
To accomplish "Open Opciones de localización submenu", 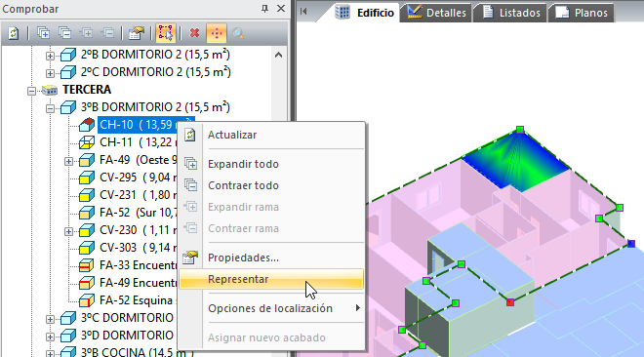I will (x=271, y=308).
